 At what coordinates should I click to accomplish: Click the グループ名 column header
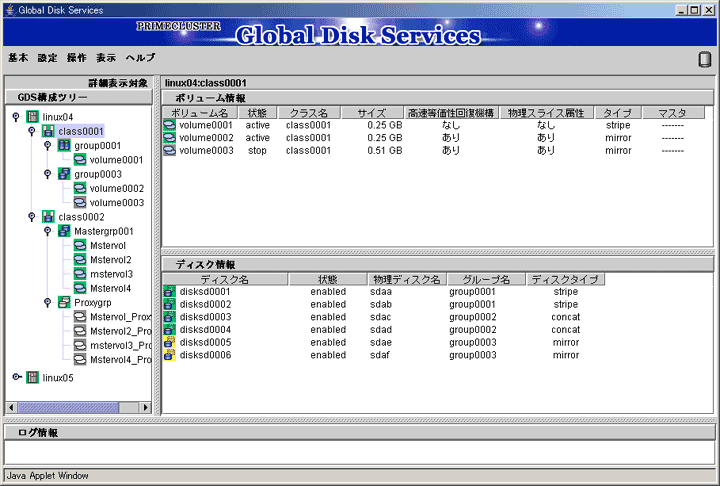pyautogui.click(x=486, y=279)
